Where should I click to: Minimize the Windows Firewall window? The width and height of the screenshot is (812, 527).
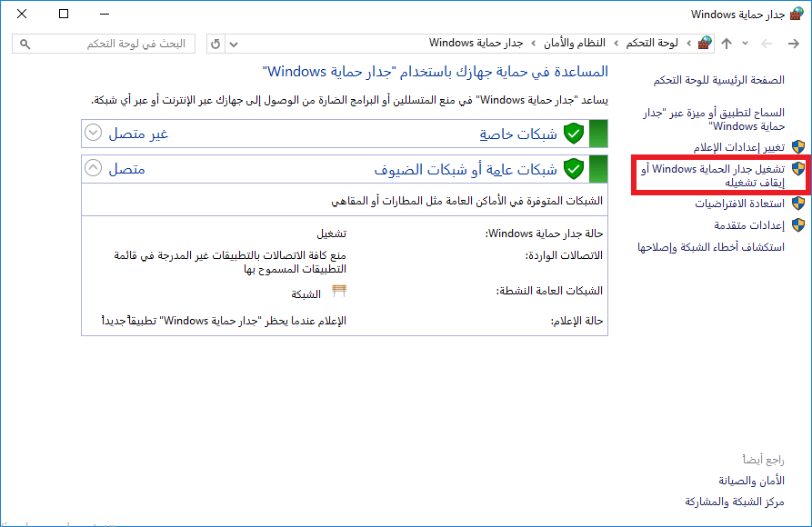pyautogui.click(x=105, y=14)
